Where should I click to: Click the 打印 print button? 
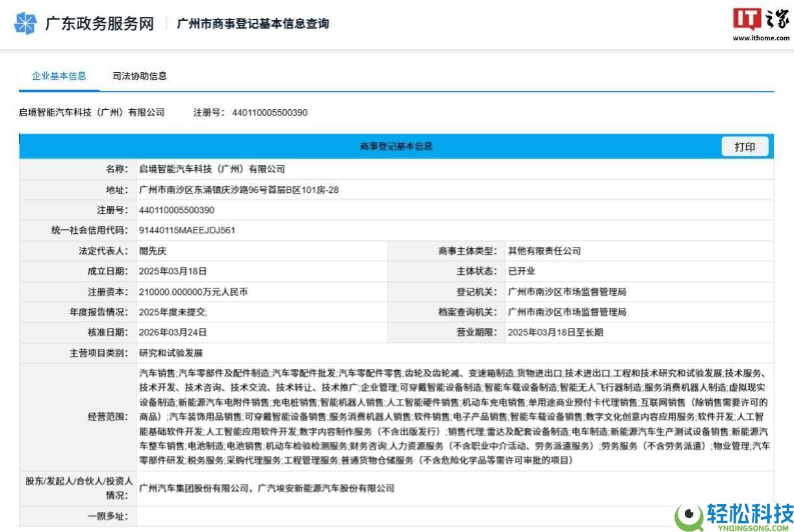coord(745,147)
